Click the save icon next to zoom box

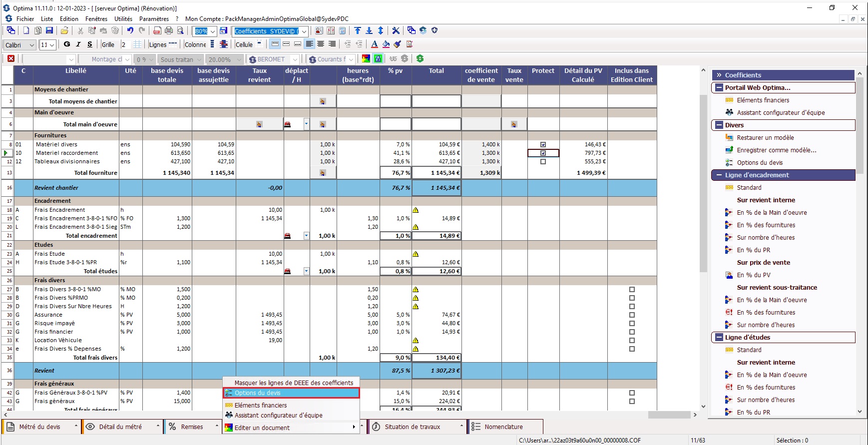tap(223, 30)
